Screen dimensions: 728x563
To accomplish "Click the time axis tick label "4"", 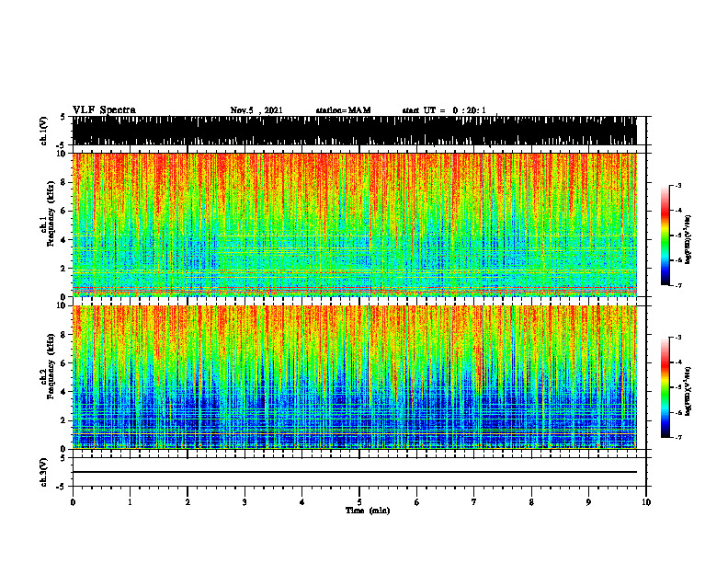I will pos(301,502).
